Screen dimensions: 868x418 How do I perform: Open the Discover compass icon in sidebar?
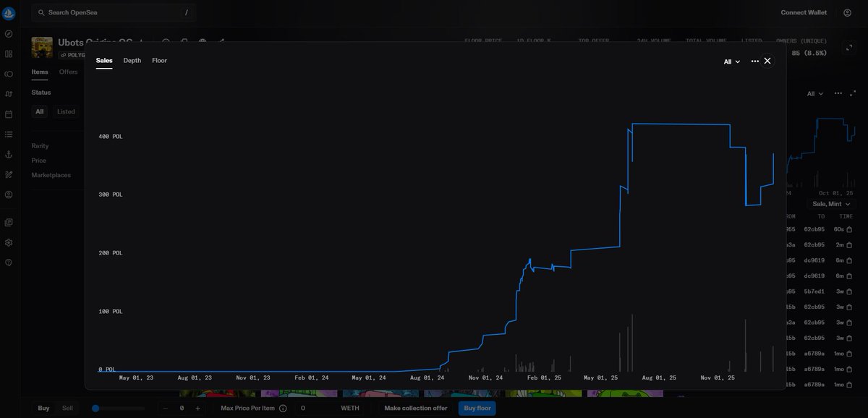point(9,34)
